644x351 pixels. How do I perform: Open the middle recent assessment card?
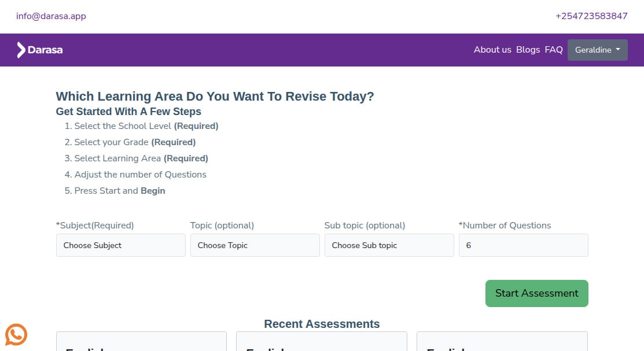click(321, 342)
